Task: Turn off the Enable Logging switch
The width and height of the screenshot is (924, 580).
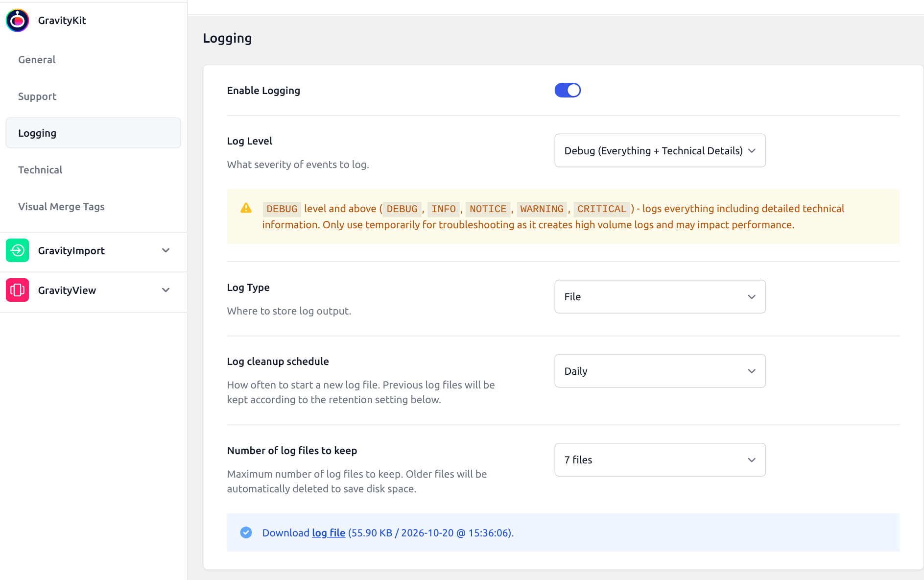Action: pyautogui.click(x=568, y=90)
